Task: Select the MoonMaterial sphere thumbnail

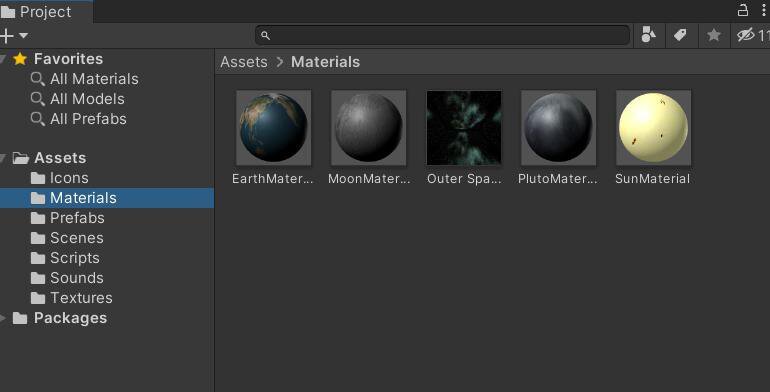Action: pos(369,128)
